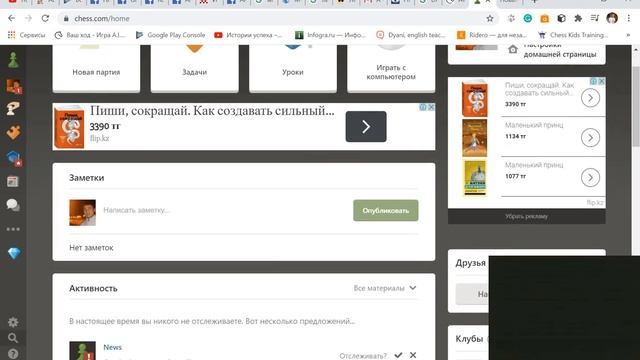Click Убрать рекламу link
The height and width of the screenshot is (360, 640).
(527, 216)
